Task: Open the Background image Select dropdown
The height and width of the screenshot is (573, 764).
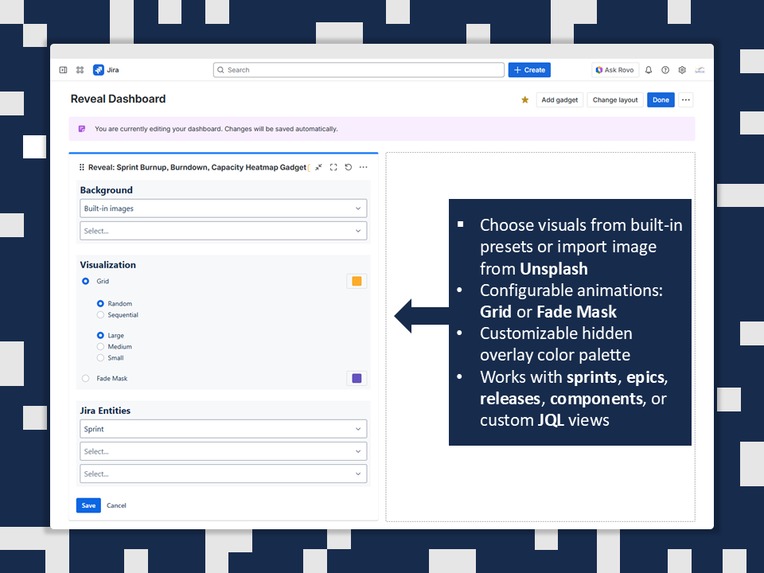Action: [x=223, y=231]
